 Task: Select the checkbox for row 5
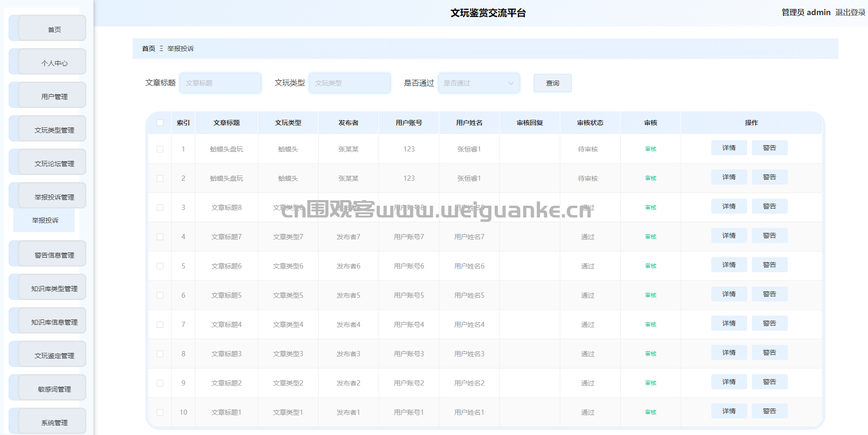pos(160,266)
